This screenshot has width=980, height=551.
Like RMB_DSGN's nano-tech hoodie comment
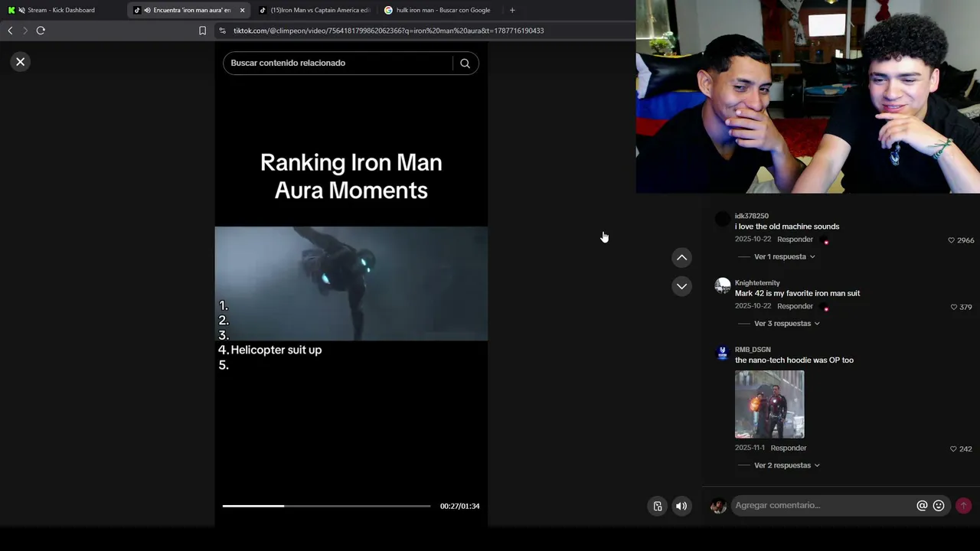click(x=954, y=449)
